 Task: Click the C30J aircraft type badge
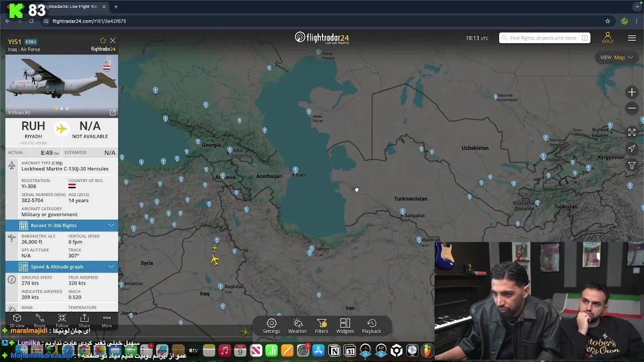[x=31, y=42]
